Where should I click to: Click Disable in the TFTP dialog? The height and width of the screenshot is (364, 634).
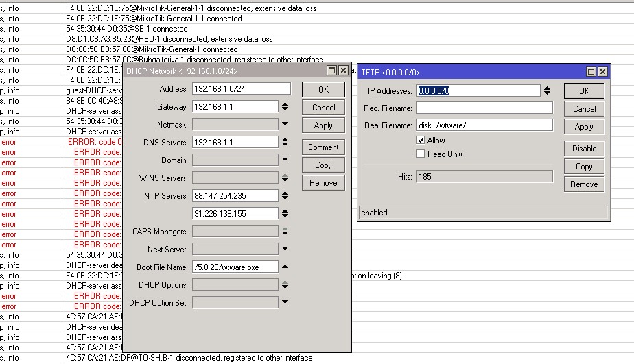pos(584,149)
